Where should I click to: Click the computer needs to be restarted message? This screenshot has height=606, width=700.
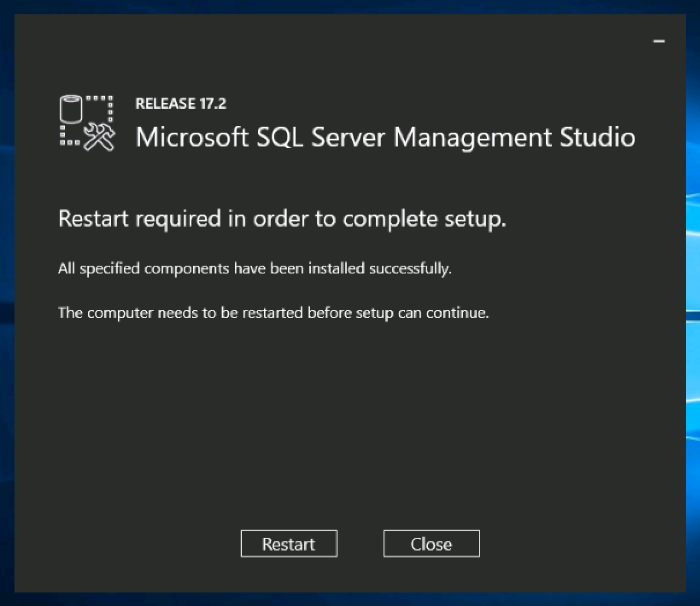(x=273, y=313)
